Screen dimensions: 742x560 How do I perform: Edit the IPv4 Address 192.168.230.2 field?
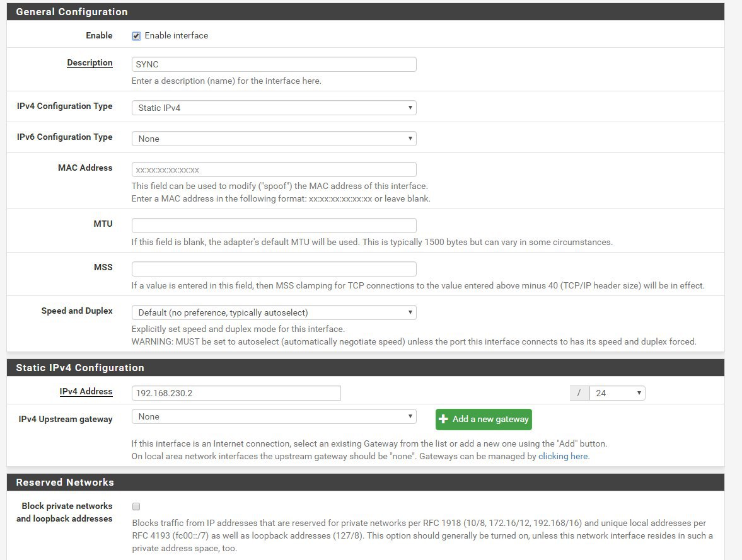click(x=236, y=393)
